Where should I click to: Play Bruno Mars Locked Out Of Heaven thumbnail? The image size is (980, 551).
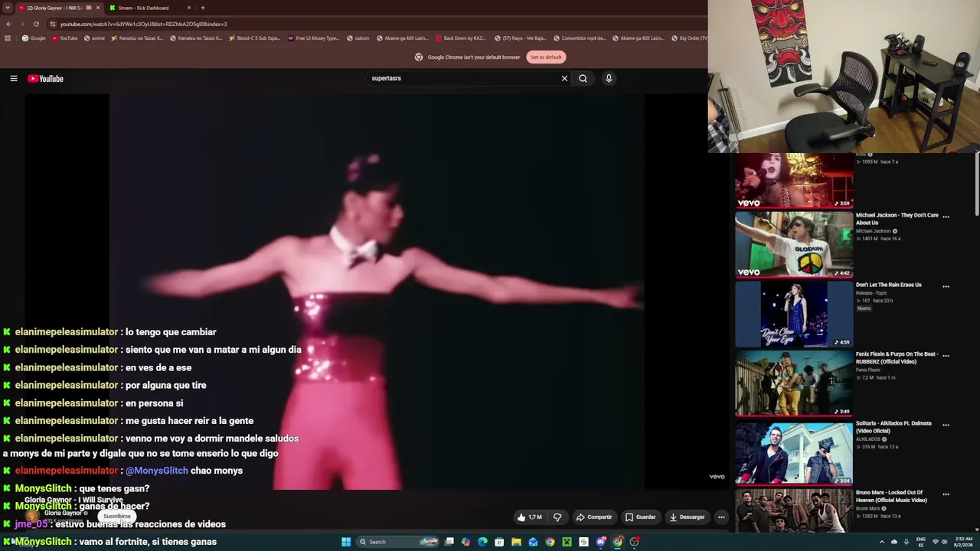point(794,511)
